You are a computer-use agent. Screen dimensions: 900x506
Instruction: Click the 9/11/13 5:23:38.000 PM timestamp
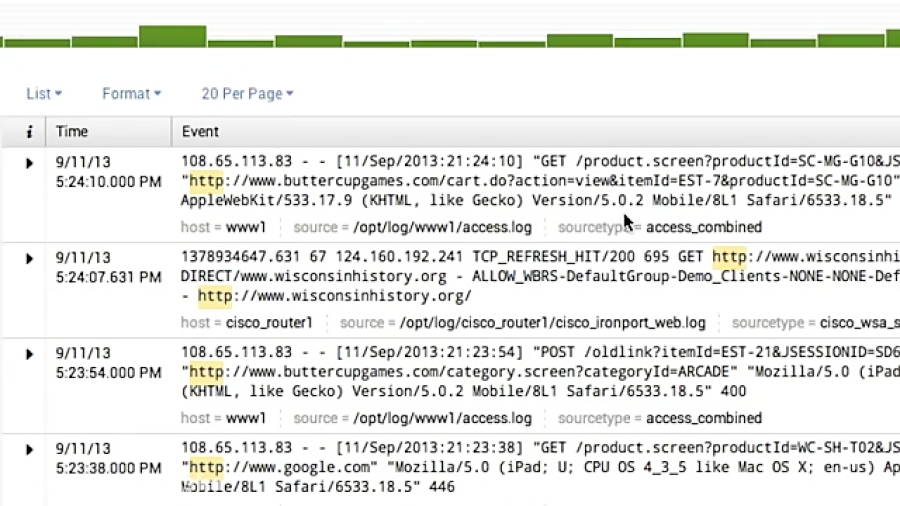(108, 458)
